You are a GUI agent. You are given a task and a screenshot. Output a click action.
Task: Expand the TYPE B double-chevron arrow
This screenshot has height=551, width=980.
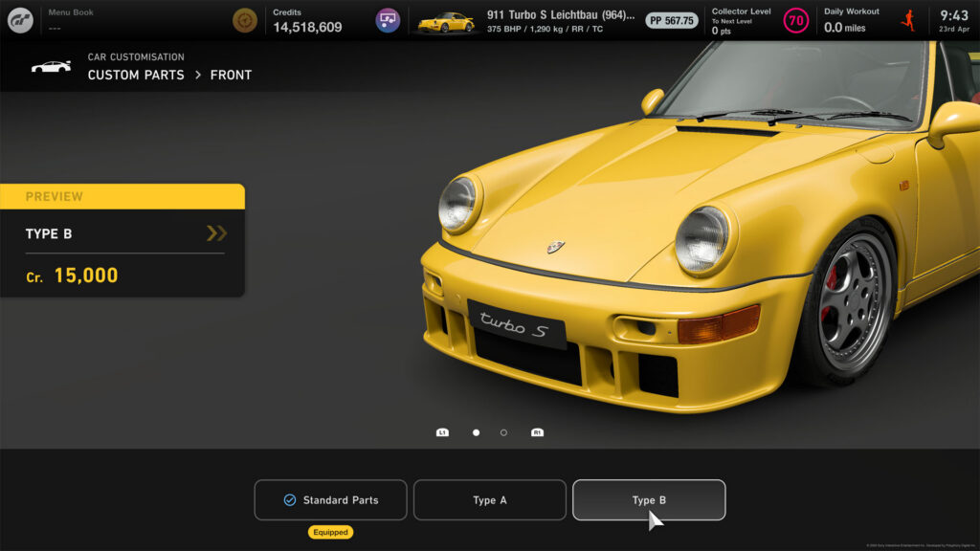pyautogui.click(x=216, y=233)
